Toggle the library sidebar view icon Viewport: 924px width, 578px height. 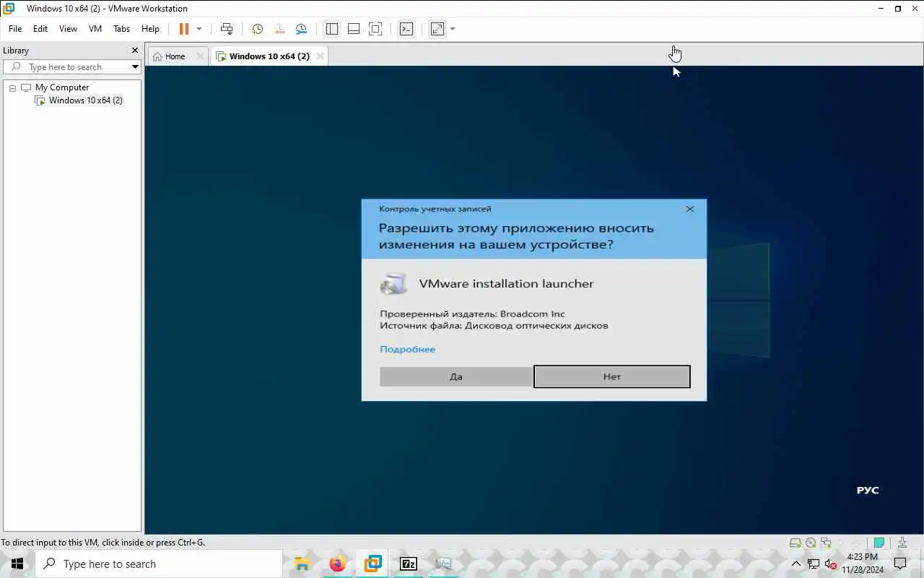coord(332,29)
